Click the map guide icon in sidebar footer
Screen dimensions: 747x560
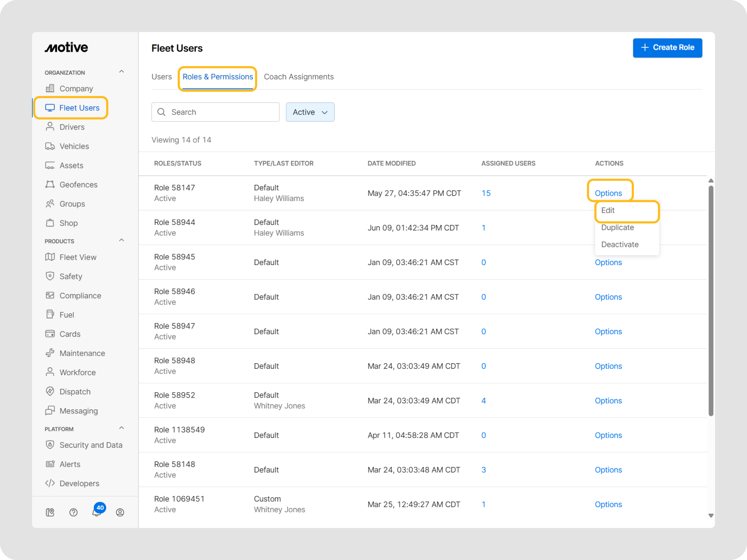click(x=50, y=513)
